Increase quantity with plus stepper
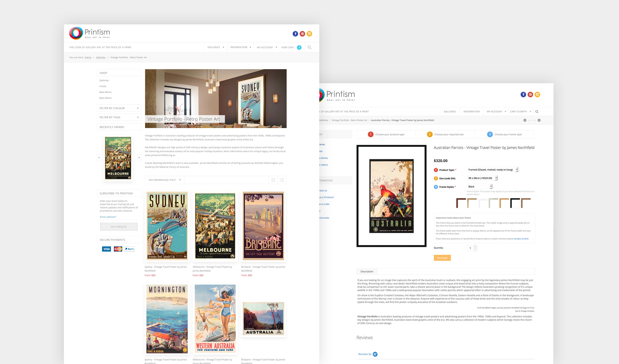This screenshot has height=364, width=619. [475, 247]
